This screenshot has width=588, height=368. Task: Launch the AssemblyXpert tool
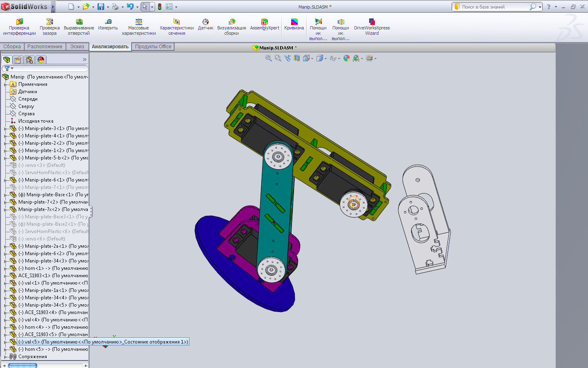coord(265,25)
